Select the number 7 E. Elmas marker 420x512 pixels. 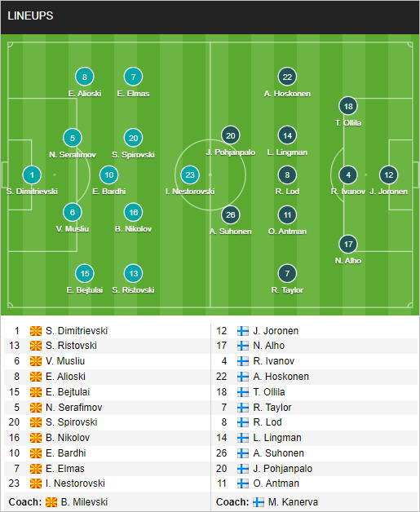click(133, 77)
